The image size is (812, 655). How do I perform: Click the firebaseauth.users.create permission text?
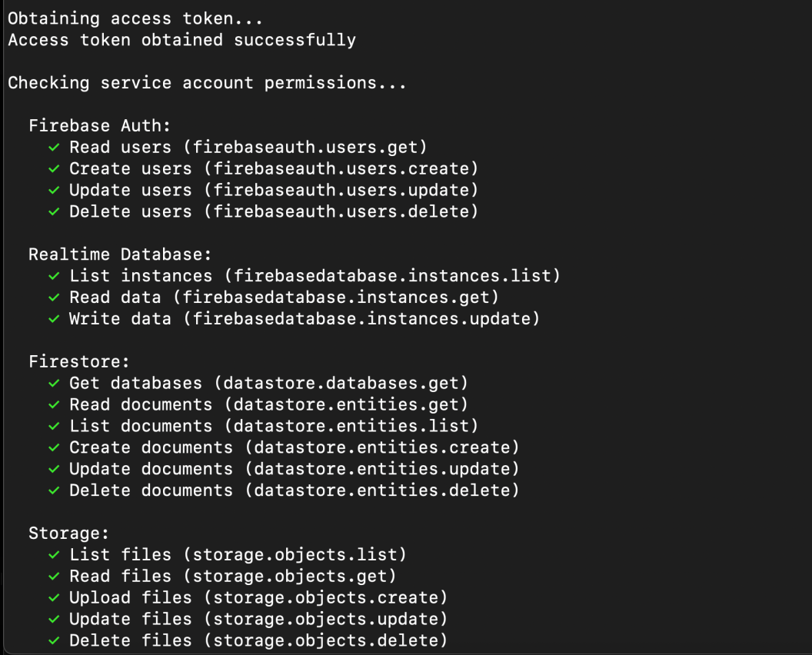pyautogui.click(x=345, y=168)
